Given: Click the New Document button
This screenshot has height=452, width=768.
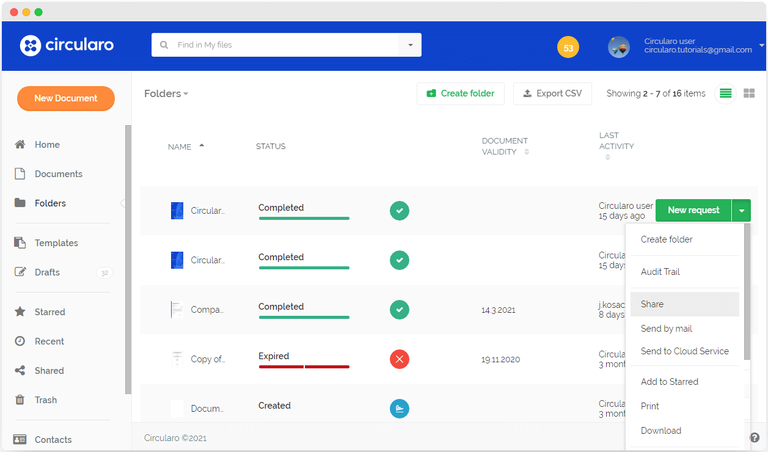Looking at the screenshot, I should point(66,98).
